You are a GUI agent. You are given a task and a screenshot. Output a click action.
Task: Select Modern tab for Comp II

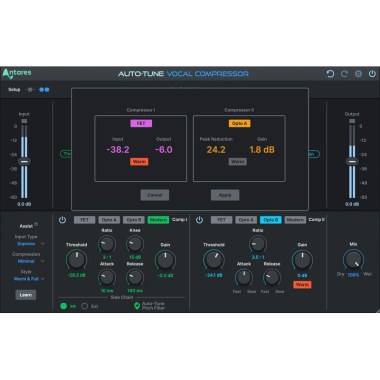[295, 220]
